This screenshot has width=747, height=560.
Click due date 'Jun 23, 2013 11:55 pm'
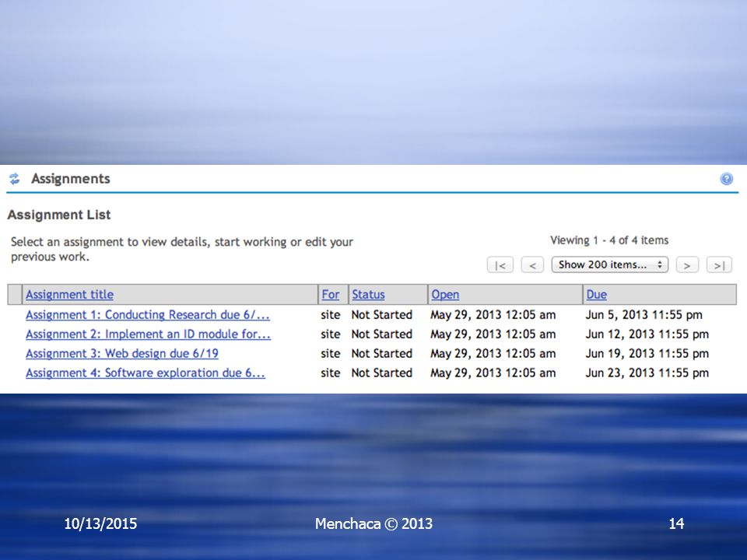coord(647,373)
